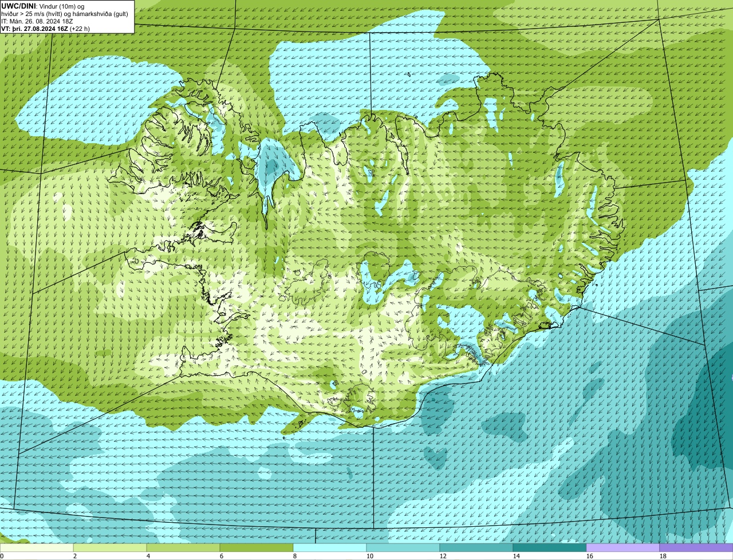Viewport: 733px width, 560px height.
Task: Click the 'UWC/DINI: Vindur (10m) og' title line
Action: [43, 5]
